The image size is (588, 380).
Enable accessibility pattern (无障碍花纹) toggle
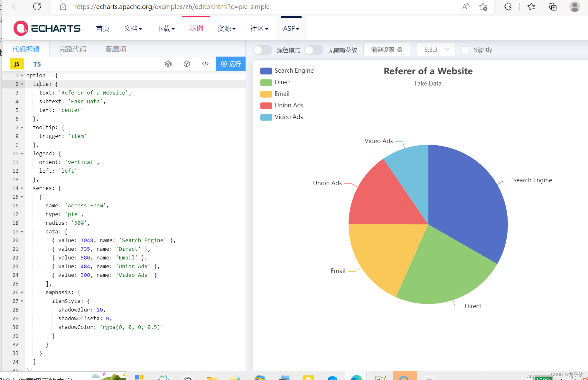coord(314,50)
